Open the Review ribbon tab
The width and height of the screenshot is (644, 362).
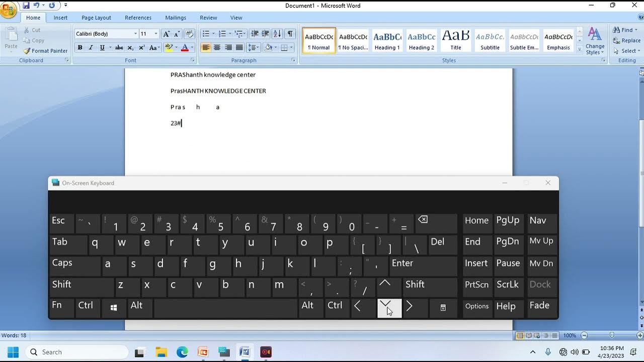(208, 18)
